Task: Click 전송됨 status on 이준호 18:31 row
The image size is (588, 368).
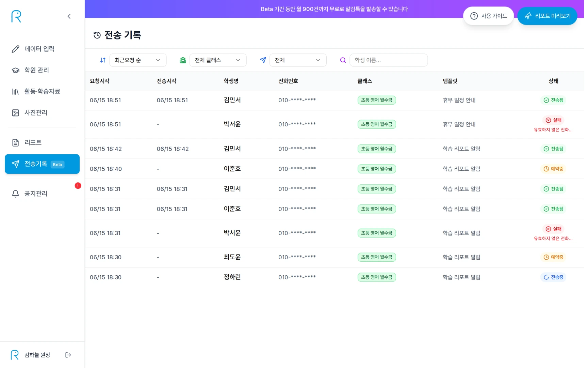Action: click(553, 209)
